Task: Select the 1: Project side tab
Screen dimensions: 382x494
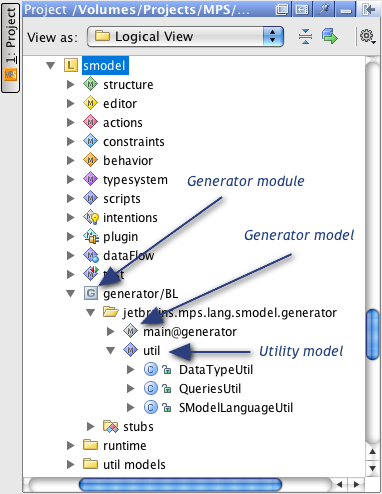Action: tap(11, 47)
